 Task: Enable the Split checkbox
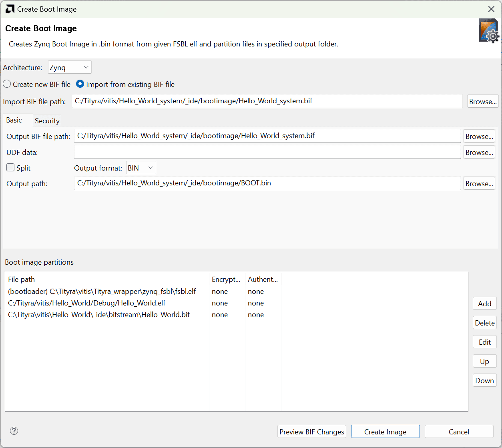tap(11, 168)
